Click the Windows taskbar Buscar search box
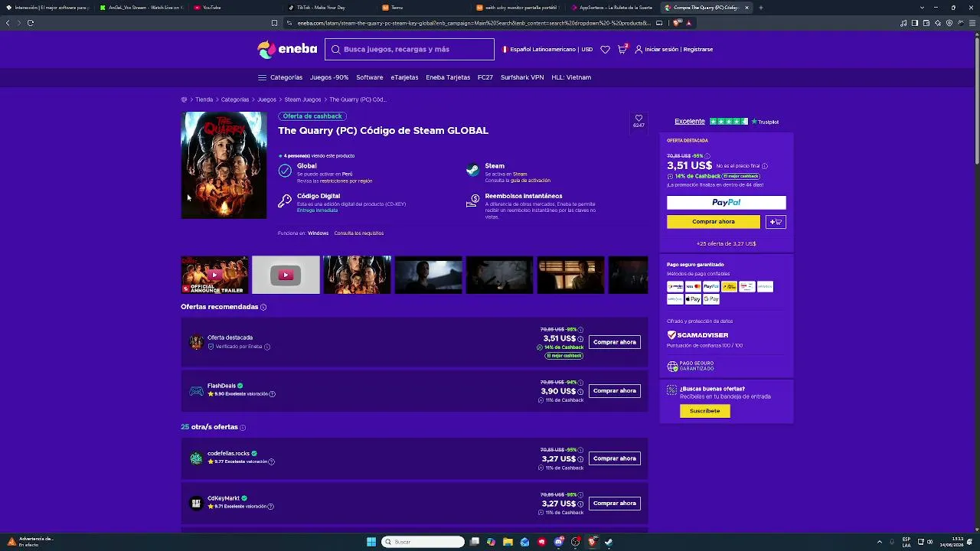 [x=423, y=542]
